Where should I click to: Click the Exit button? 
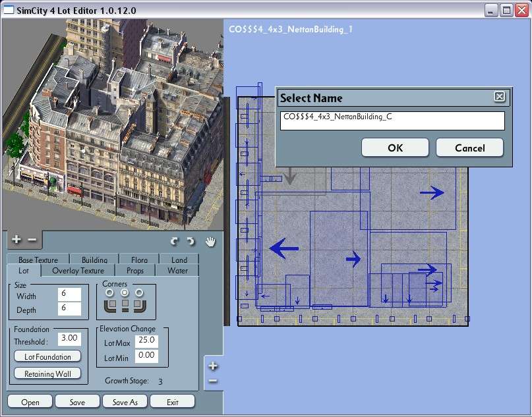pos(172,402)
